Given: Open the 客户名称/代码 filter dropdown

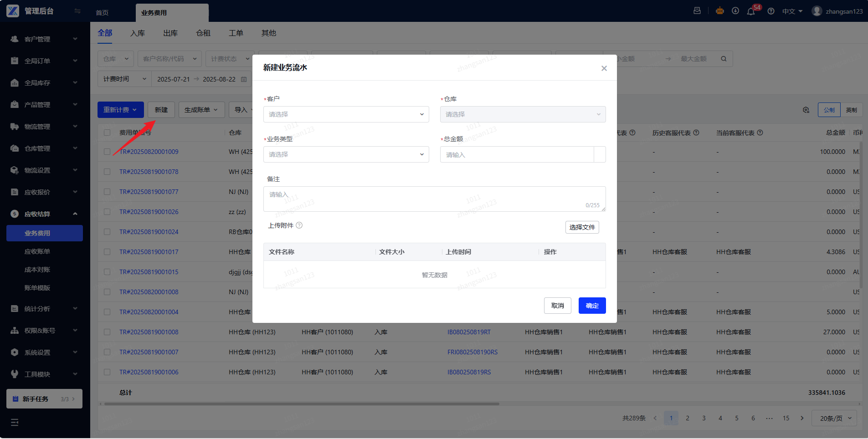Looking at the screenshot, I should click(x=169, y=59).
